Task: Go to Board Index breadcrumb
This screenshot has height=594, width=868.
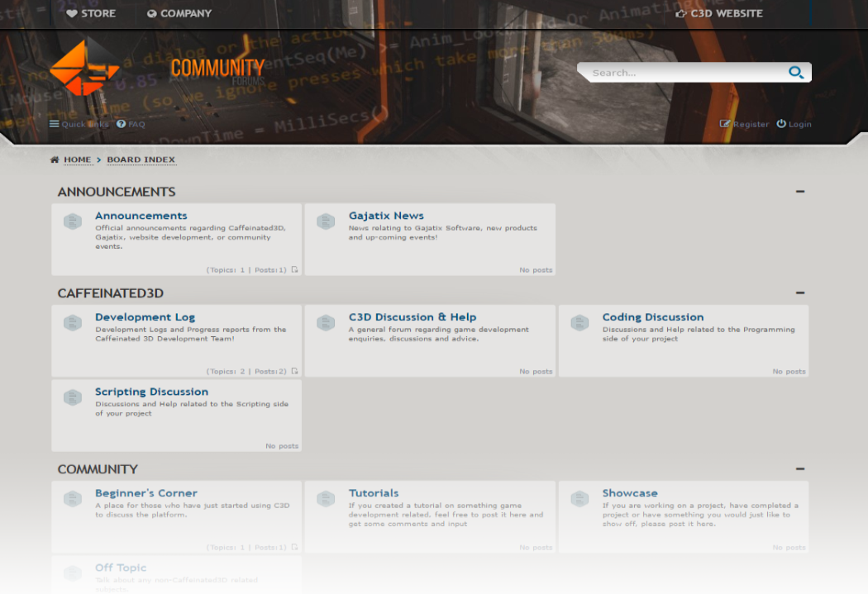Action: pos(141,159)
